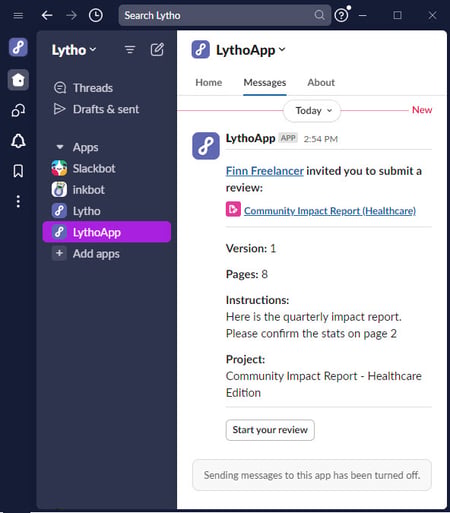Click the Start your review button
This screenshot has width=450, height=513.
click(x=270, y=430)
